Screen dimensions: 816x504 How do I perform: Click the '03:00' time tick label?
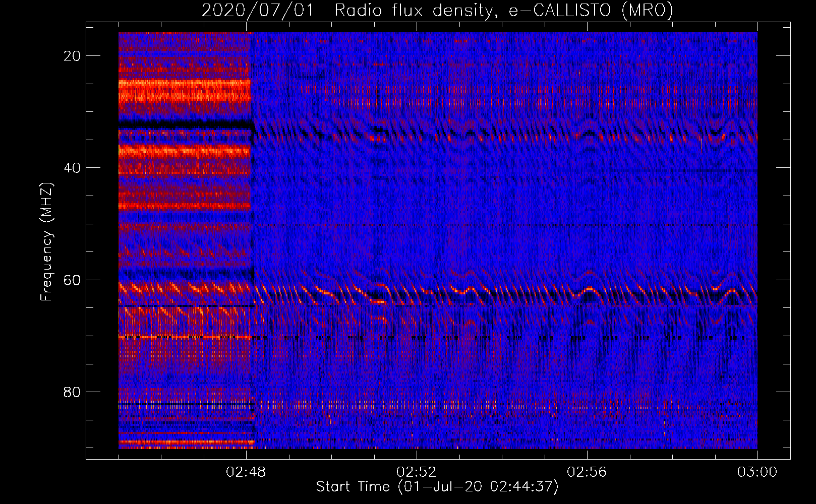[757, 472]
